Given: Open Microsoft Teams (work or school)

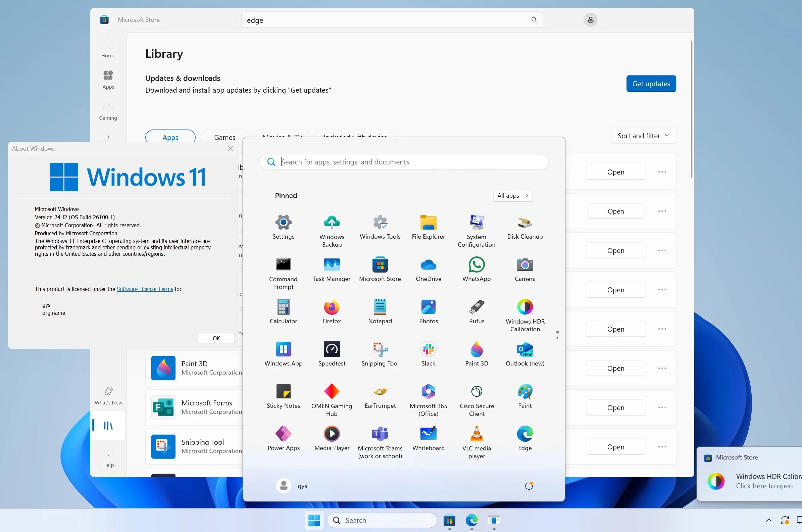Looking at the screenshot, I should tap(380, 442).
